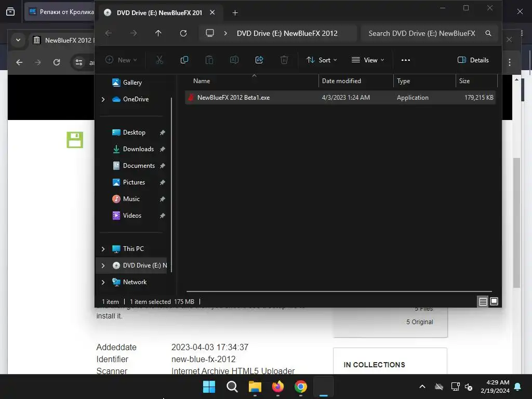Open Windows Start menu
The width and height of the screenshot is (532, 399).
(209, 387)
